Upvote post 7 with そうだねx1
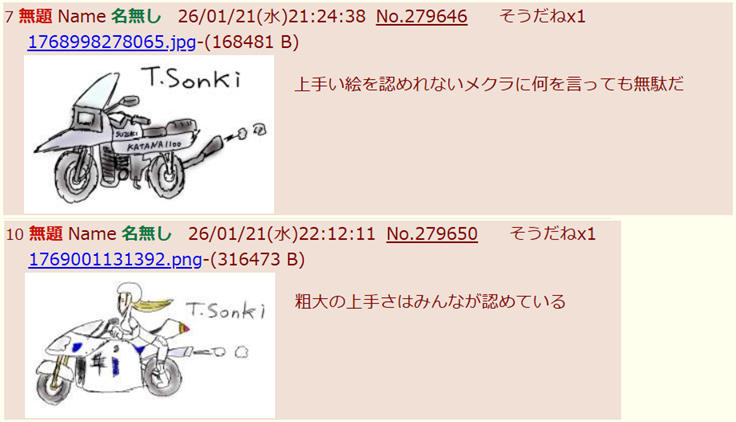The image size is (736, 422). pyautogui.click(x=542, y=16)
